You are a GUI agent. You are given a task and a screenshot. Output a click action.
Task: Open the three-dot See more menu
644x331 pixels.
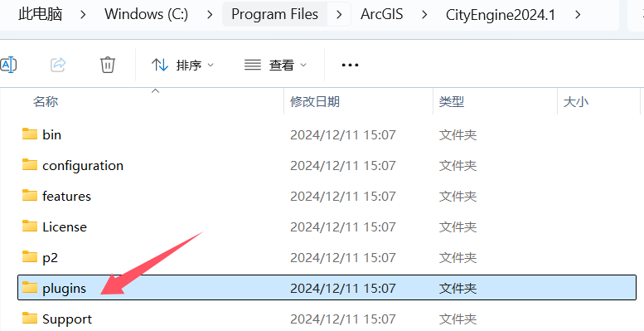(x=350, y=65)
